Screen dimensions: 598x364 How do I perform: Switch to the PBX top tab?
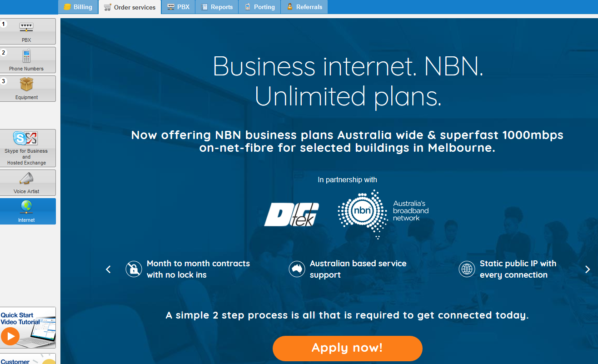tap(178, 7)
